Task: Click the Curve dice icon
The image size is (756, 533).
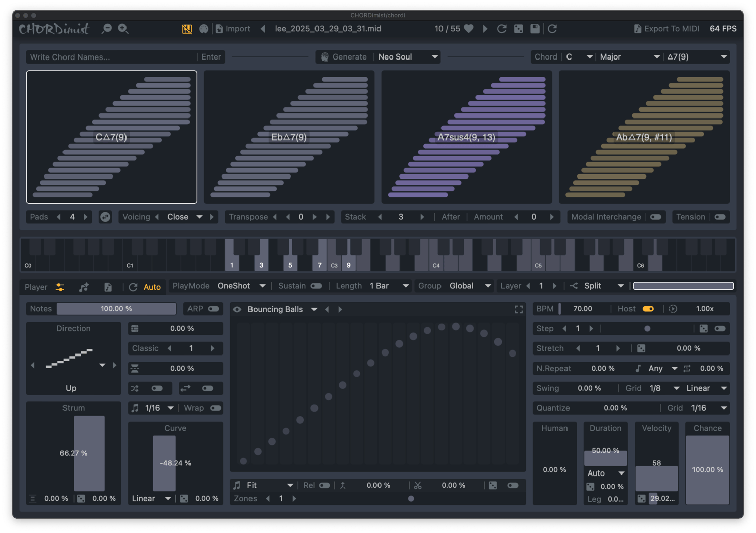Action: point(184,498)
